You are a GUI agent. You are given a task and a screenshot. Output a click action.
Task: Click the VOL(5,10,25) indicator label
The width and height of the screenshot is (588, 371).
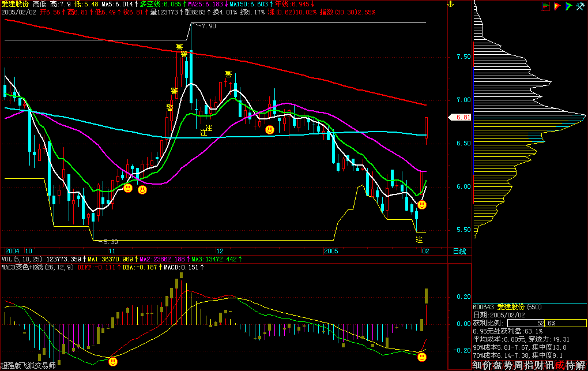[x=22, y=260]
